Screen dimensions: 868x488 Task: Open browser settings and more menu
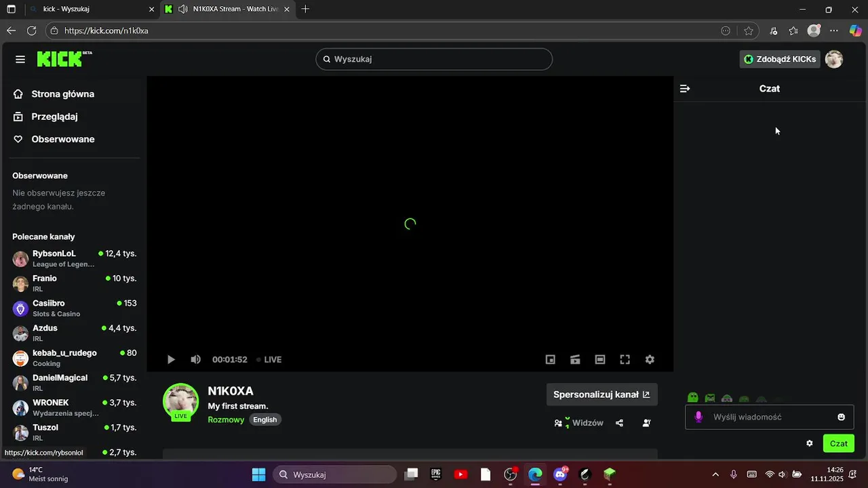[x=834, y=30]
